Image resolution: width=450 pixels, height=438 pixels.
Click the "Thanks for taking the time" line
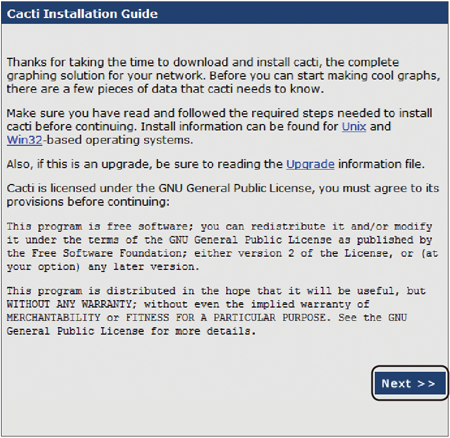203,62
